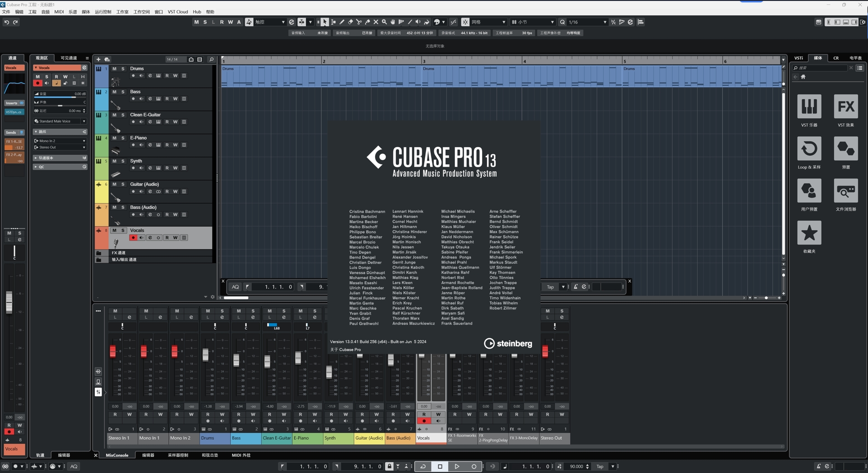868x473 pixels.
Task: Select the Split (scissors) tool
Action: pos(359,22)
